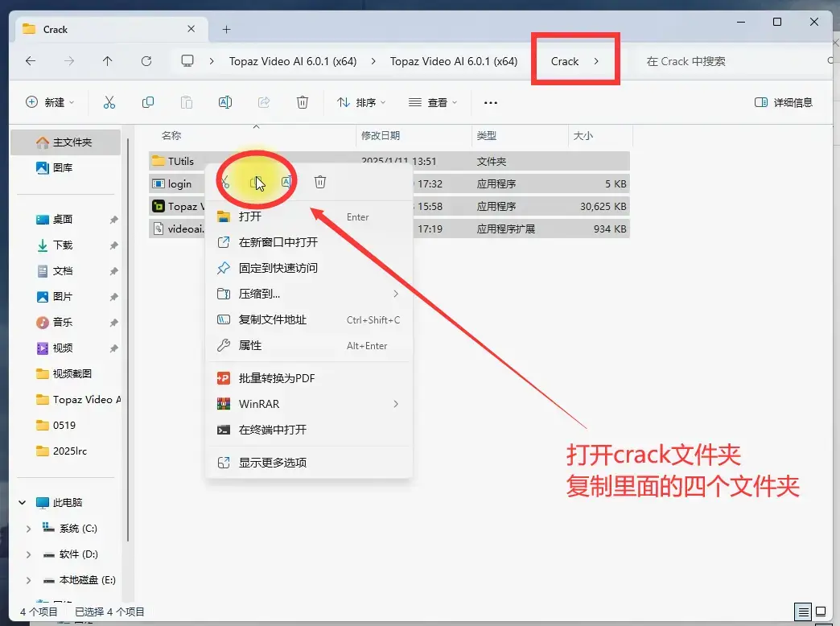
Task: Refresh the current folder
Action: (x=146, y=61)
